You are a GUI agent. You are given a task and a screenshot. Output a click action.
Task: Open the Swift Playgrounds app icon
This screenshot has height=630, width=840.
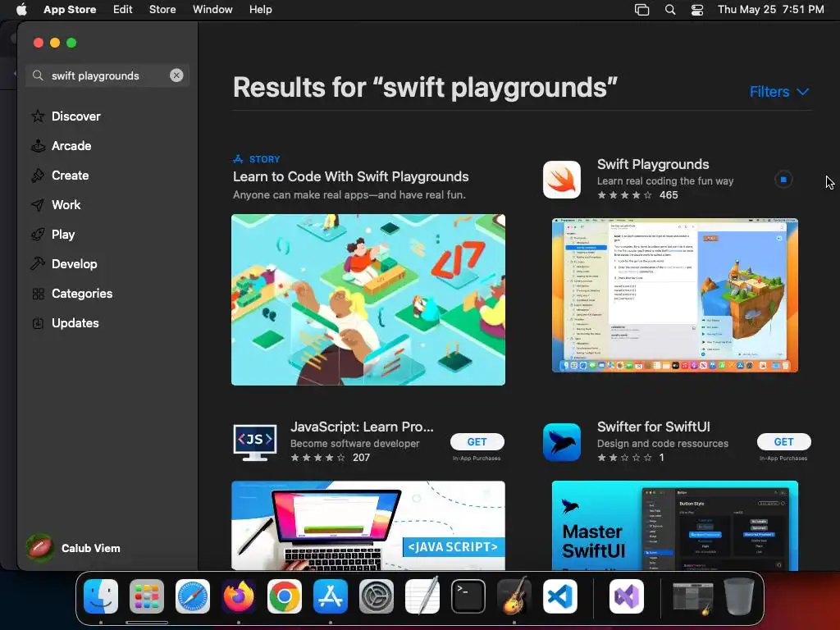(561, 180)
